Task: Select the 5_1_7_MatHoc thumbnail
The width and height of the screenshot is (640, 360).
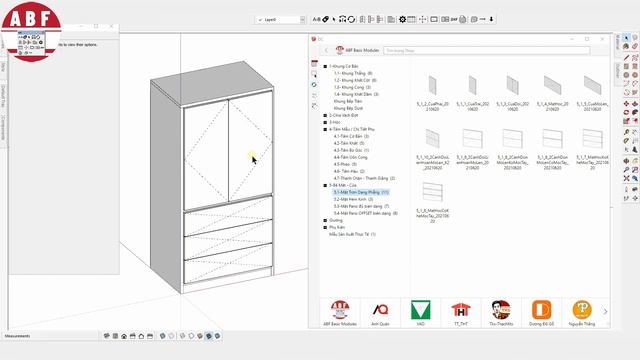Action: (x=592, y=139)
